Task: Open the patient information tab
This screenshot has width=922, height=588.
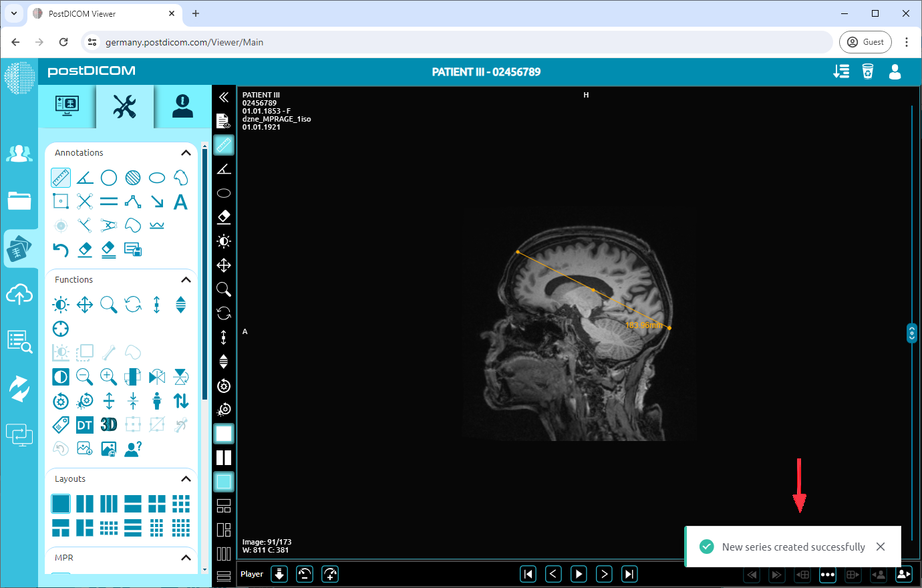Action: tap(182, 106)
